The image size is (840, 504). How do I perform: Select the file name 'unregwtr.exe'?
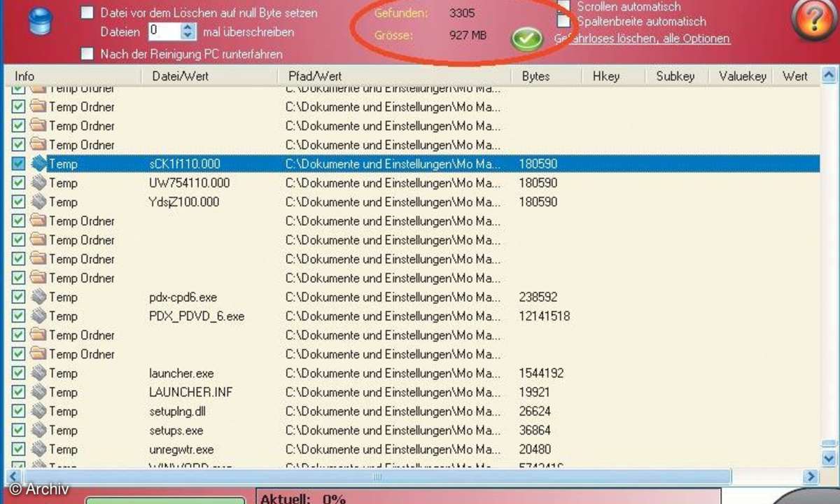[x=181, y=449]
